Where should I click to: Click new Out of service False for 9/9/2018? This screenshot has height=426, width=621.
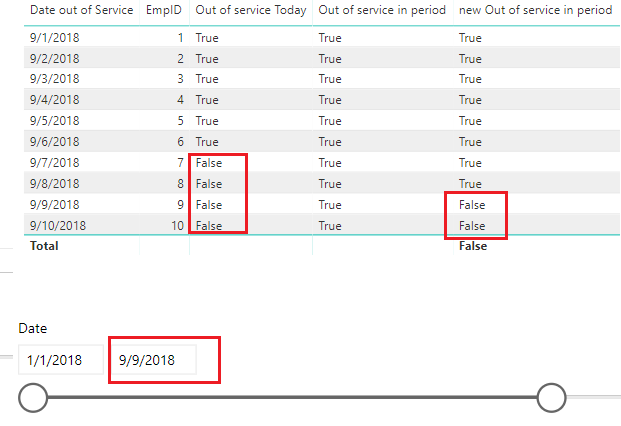click(x=472, y=205)
